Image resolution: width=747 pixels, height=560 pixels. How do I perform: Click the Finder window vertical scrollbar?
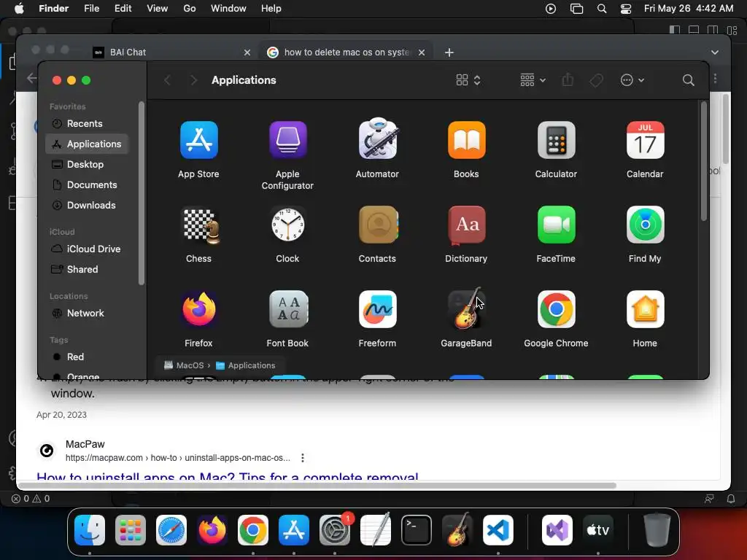(704, 161)
